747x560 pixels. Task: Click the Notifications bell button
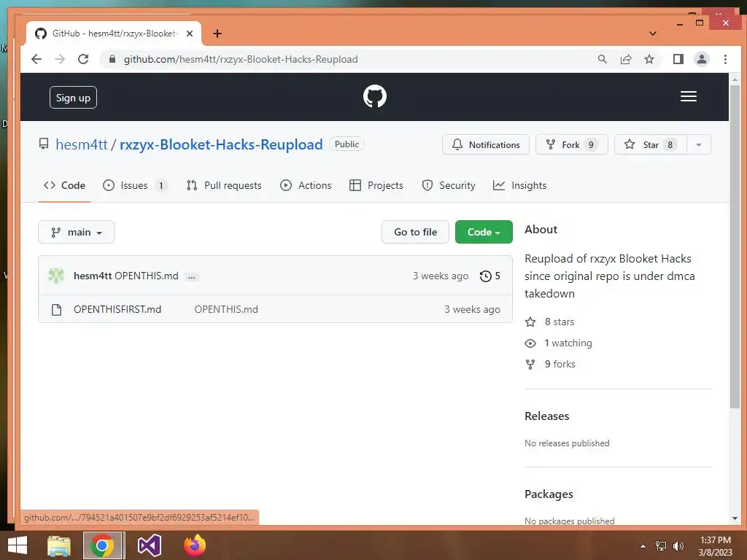pyautogui.click(x=485, y=145)
